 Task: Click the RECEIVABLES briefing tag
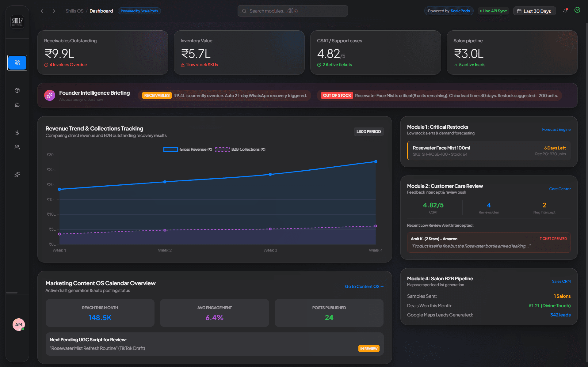(x=157, y=96)
